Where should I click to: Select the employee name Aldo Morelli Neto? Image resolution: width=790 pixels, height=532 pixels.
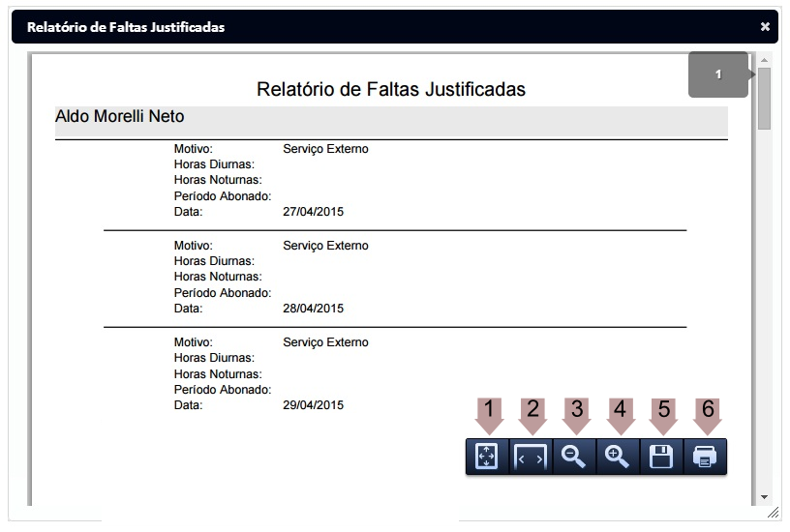120,117
